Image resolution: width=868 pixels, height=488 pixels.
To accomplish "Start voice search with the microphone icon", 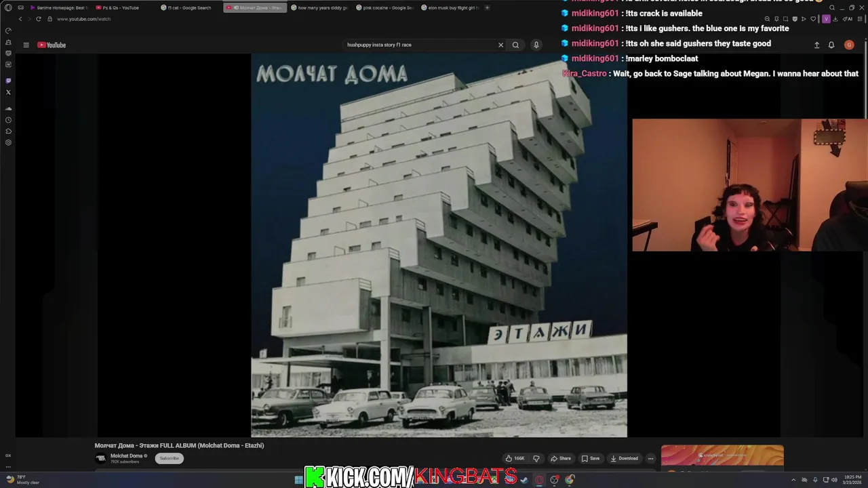I will coord(536,45).
